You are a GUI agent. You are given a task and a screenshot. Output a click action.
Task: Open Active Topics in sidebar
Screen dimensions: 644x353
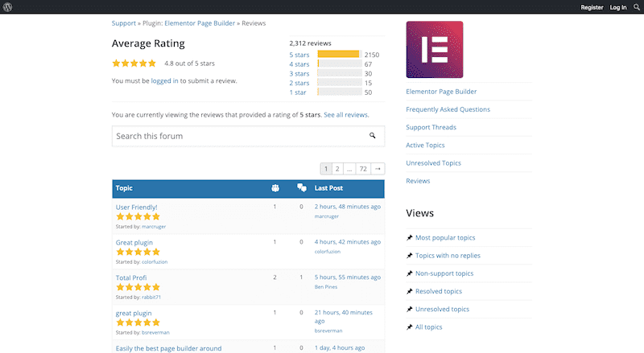pyautogui.click(x=425, y=146)
